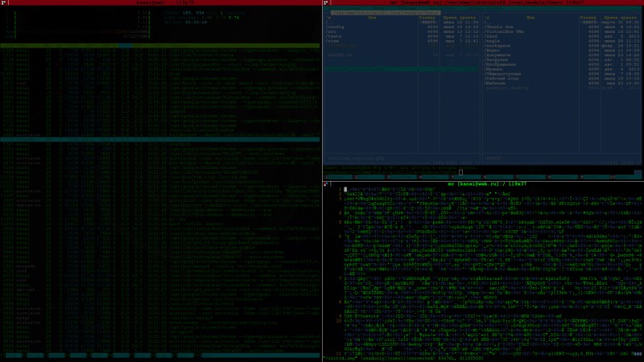The width and height of the screenshot is (644, 362).
Task: Click the left mc panel path header
Action: coord(386,13)
